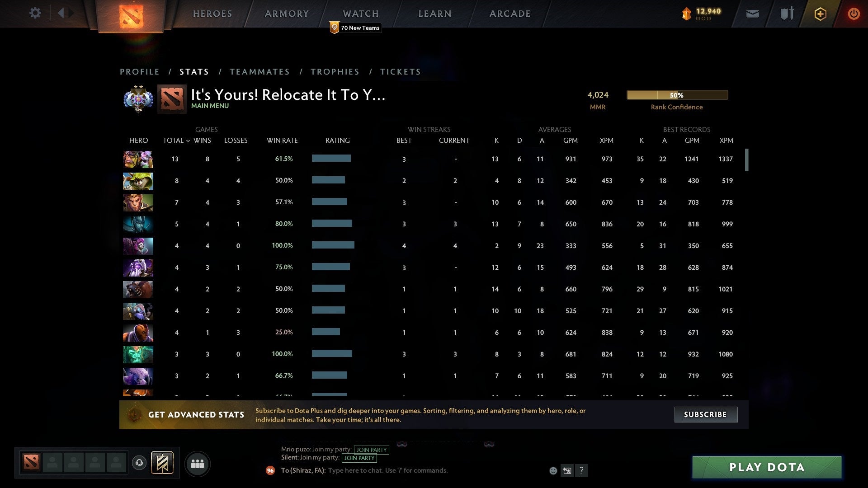This screenshot has height=488, width=868.
Task: Click the shield and sword icon in top bar
Action: pos(787,14)
